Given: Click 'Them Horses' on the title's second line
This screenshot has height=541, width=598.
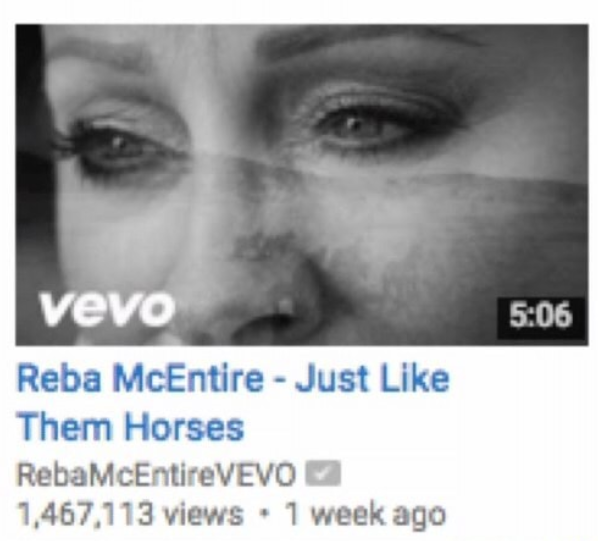Looking at the screenshot, I should point(131,426).
